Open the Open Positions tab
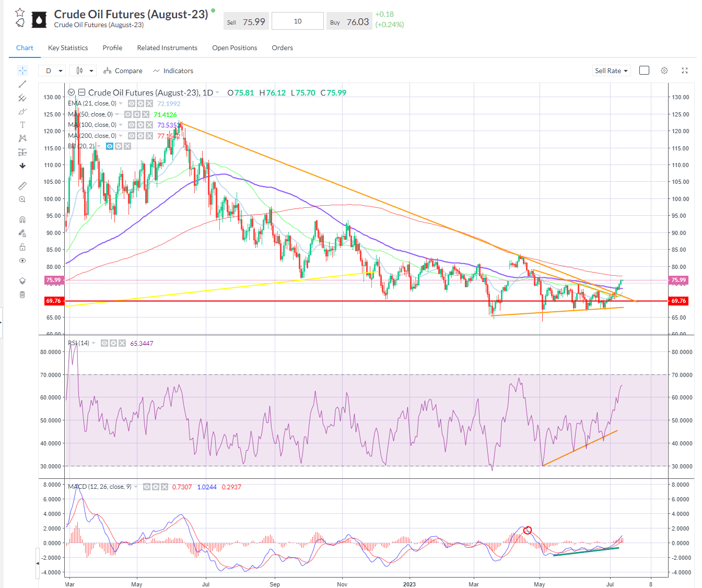 [235, 48]
